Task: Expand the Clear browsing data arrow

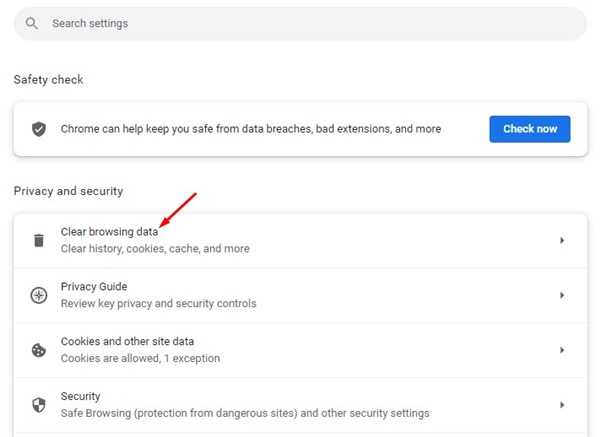Action: click(562, 240)
